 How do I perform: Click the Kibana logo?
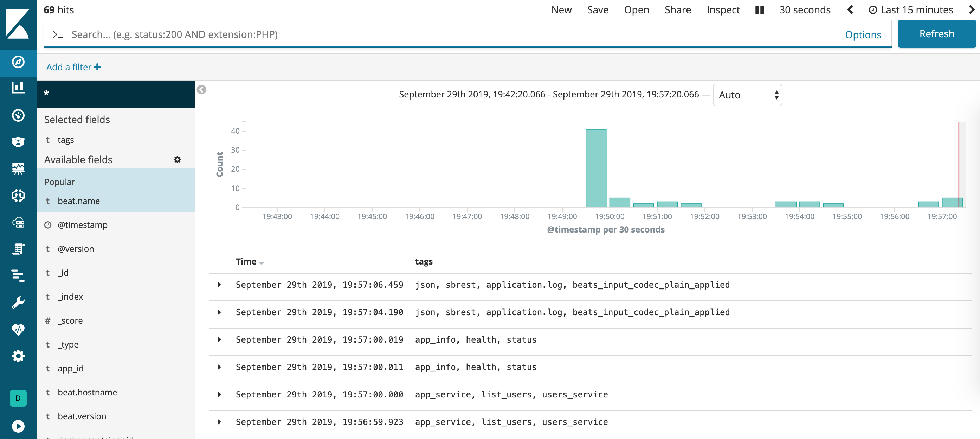(x=18, y=24)
